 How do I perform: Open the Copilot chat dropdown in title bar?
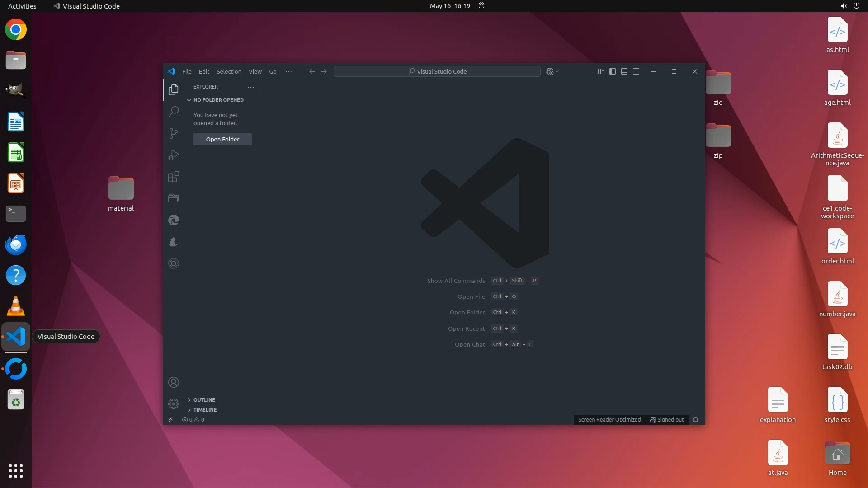pyautogui.click(x=557, y=71)
